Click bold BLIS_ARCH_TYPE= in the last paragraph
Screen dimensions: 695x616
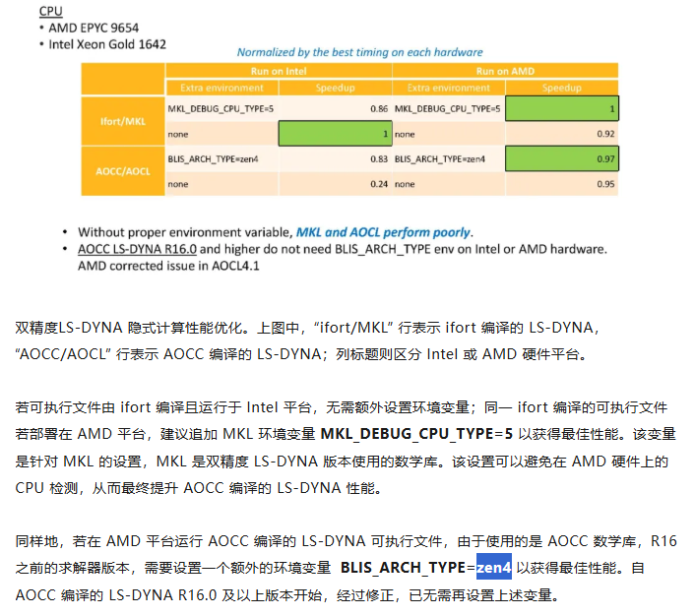click(408, 568)
